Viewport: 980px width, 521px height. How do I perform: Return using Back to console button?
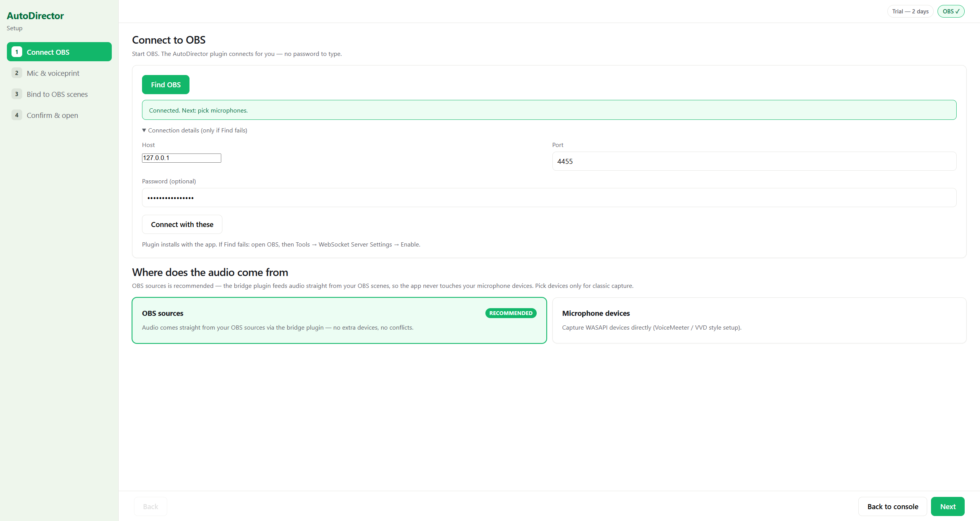coord(893,506)
